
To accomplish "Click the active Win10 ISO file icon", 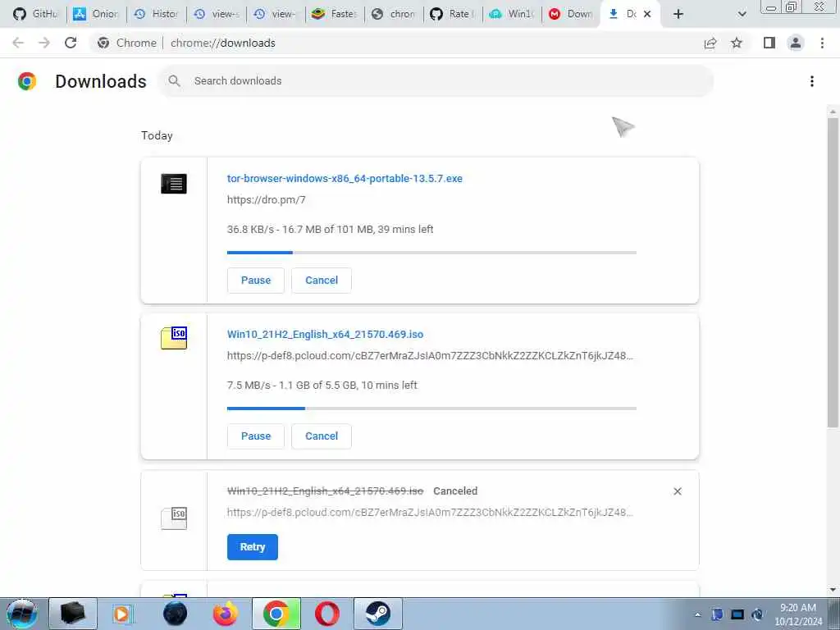I will pyautogui.click(x=174, y=338).
